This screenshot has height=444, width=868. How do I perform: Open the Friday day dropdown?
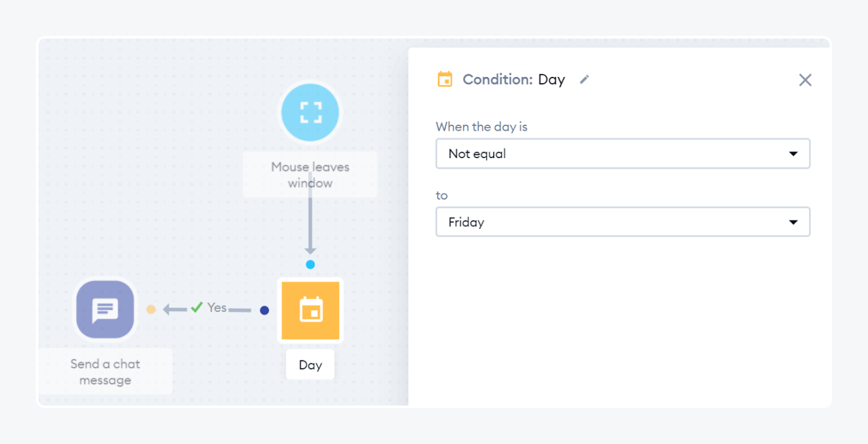(622, 222)
